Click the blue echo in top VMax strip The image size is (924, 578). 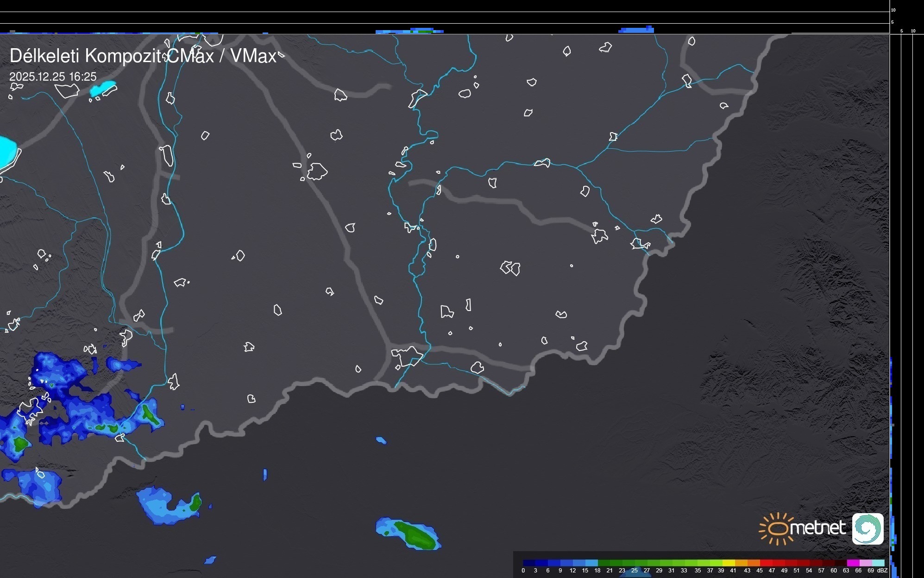coord(637,30)
